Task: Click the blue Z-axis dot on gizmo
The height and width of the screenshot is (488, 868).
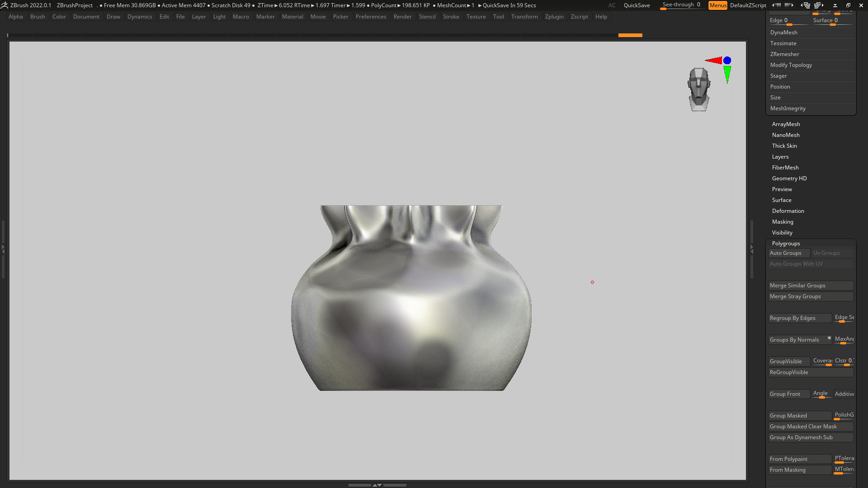Action: [727, 60]
